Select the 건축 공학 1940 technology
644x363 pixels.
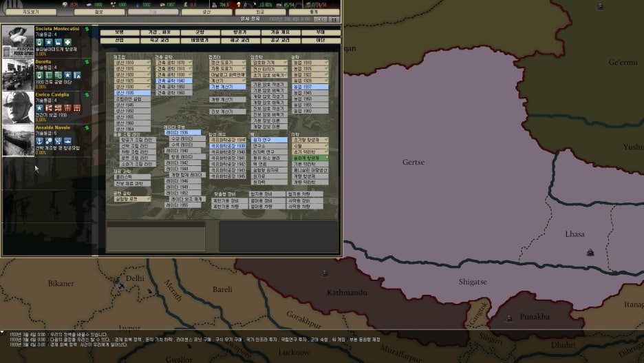(174, 81)
